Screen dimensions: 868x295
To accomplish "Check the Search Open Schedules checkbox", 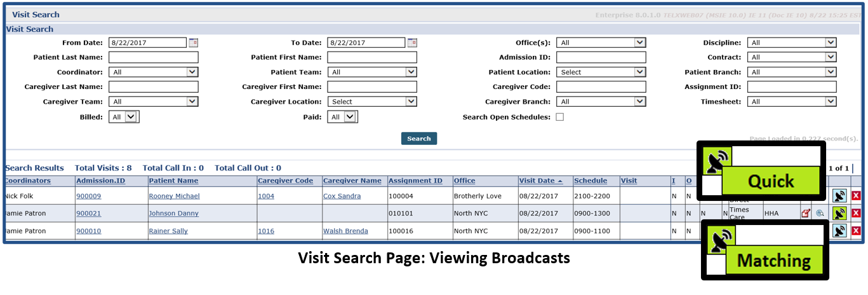I will (559, 117).
